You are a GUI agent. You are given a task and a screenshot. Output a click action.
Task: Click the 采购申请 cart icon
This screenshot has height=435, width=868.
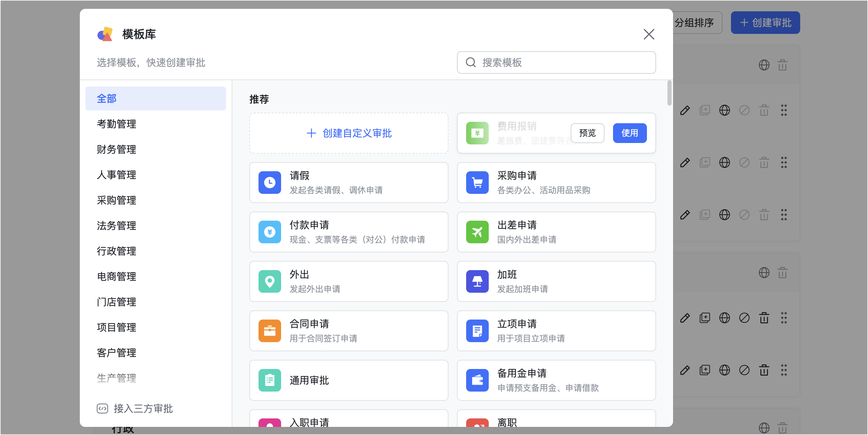477,183
